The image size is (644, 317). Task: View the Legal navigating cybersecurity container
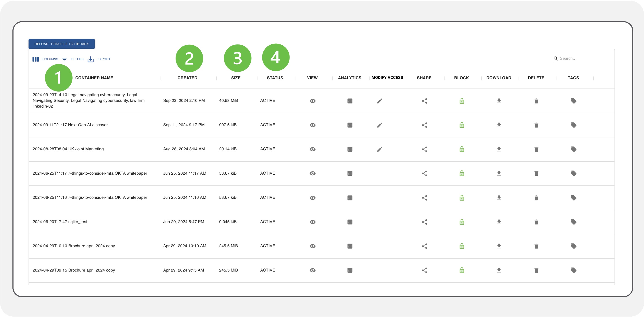[313, 101]
